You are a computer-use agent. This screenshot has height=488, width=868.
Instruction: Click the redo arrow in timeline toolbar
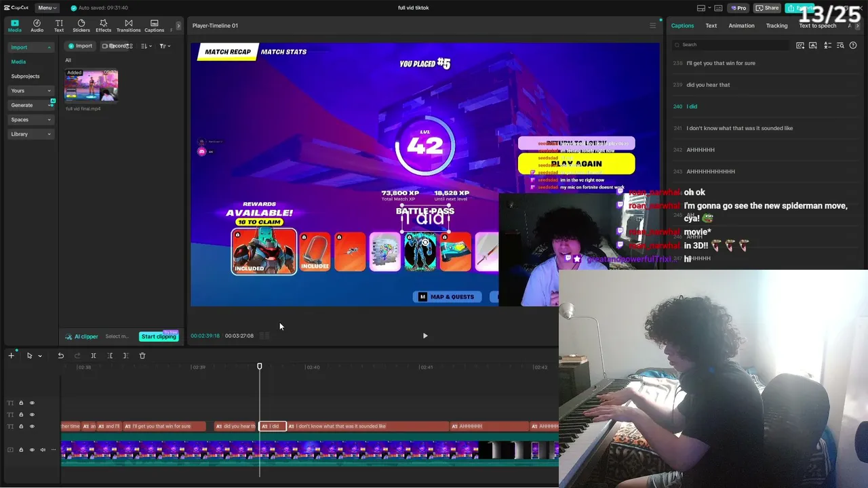click(x=77, y=356)
